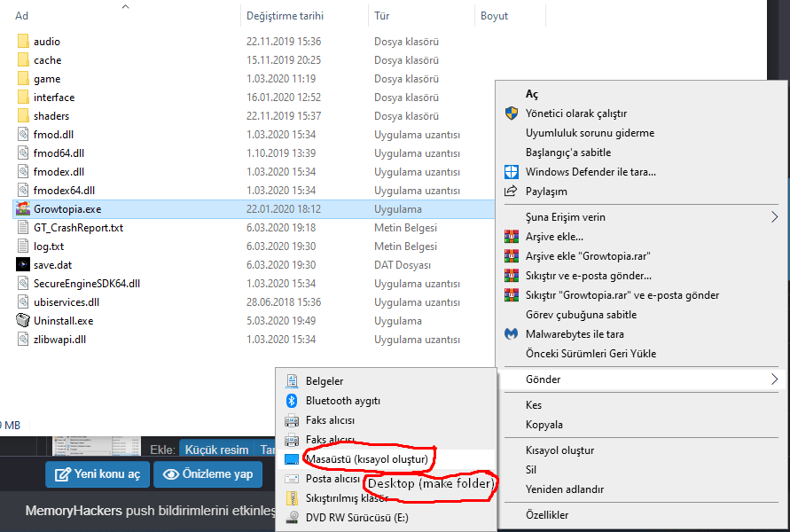Select the log.txt file name
This screenshot has height=532, width=790.
49,246
